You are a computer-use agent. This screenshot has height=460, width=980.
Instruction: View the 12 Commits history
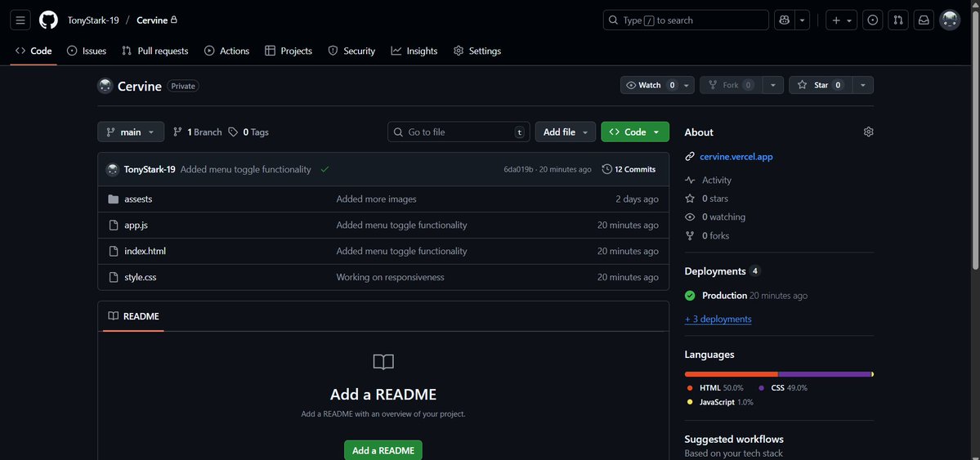point(629,169)
